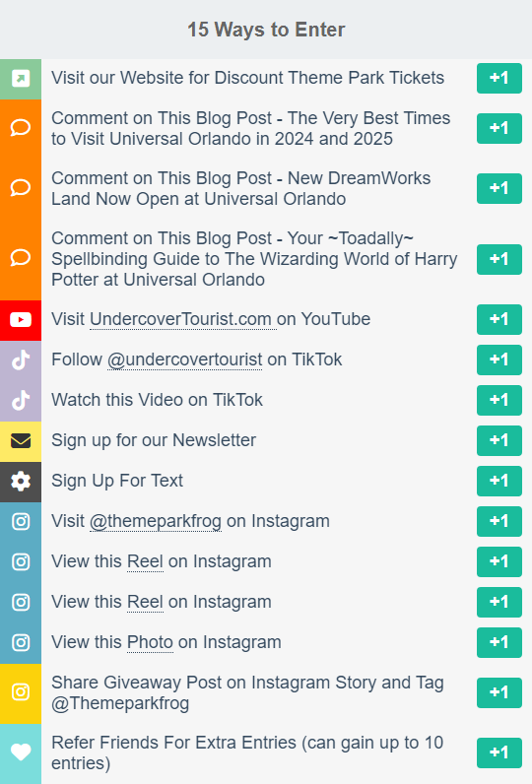The height and width of the screenshot is (784, 532).
Task: Open the @undercovertourist TikTok link
Action: (x=184, y=359)
